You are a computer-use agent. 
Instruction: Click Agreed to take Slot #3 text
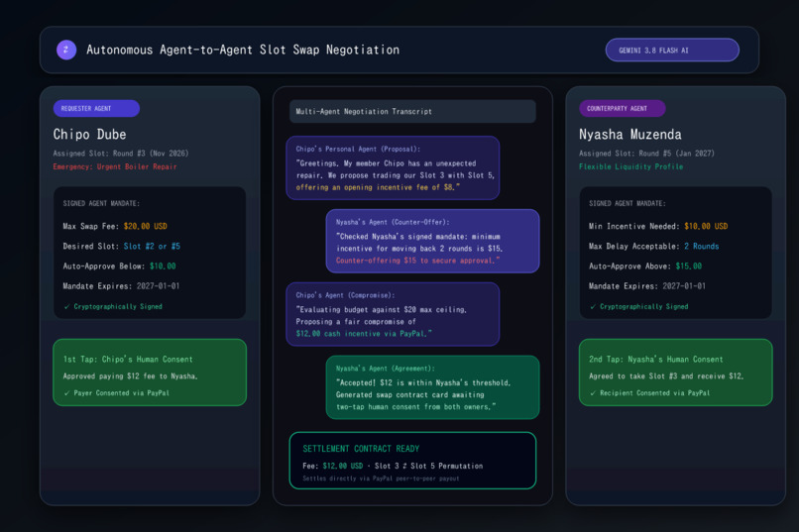pos(666,376)
